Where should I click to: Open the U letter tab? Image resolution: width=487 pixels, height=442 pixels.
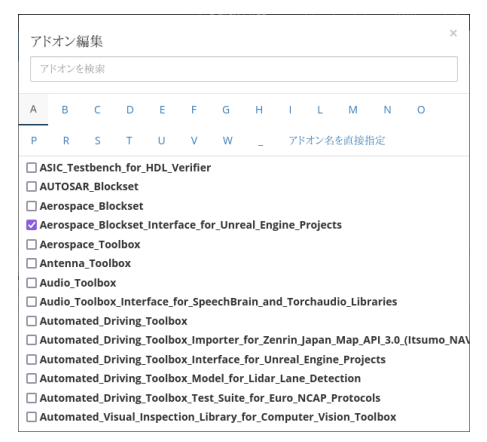pyautogui.click(x=161, y=140)
